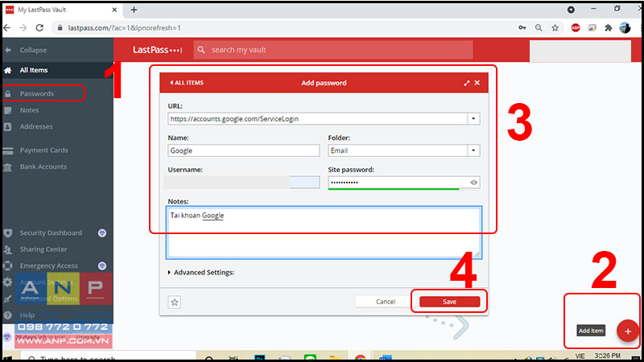Open the Extensions puzzle icon
Image resolution: width=644 pixels, height=362 pixels.
(609, 28)
